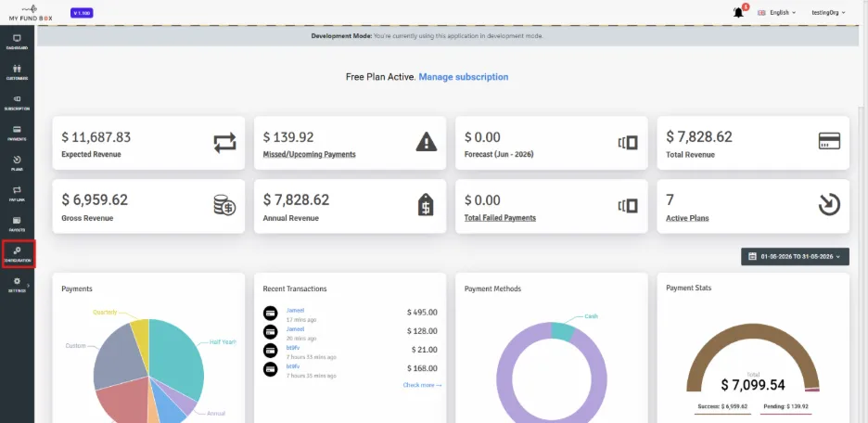Screen dimensions: 868x423
Task: Select the Plans sidebar icon
Action: 17,164
